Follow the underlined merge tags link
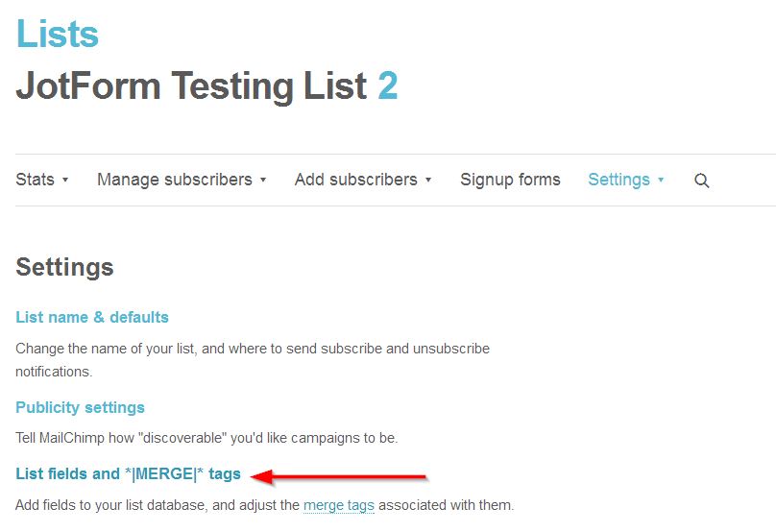This screenshot has width=776, height=532. [x=338, y=505]
